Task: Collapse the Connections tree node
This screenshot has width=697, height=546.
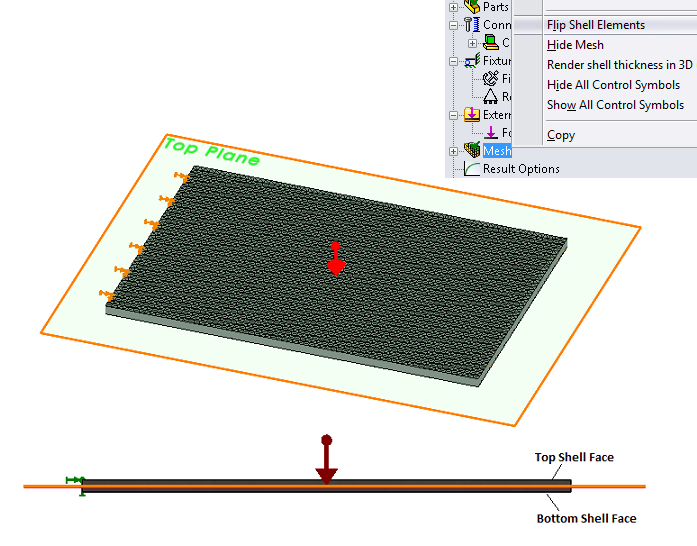Action: (x=453, y=25)
